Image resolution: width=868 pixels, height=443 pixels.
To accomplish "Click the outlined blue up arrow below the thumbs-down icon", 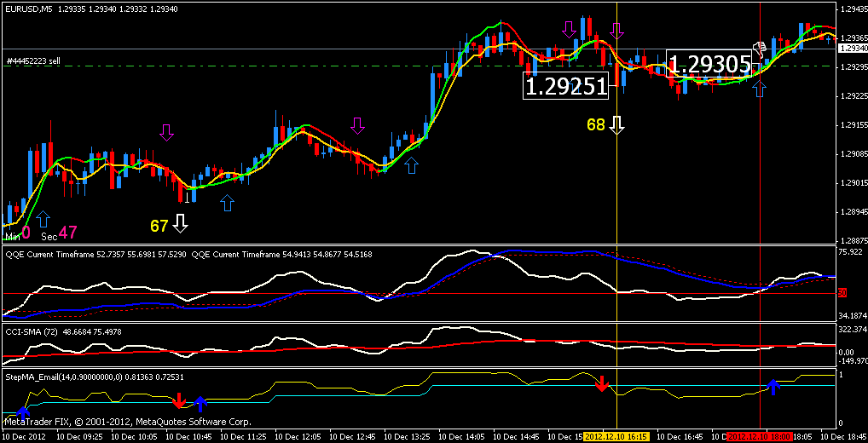I will (x=760, y=88).
